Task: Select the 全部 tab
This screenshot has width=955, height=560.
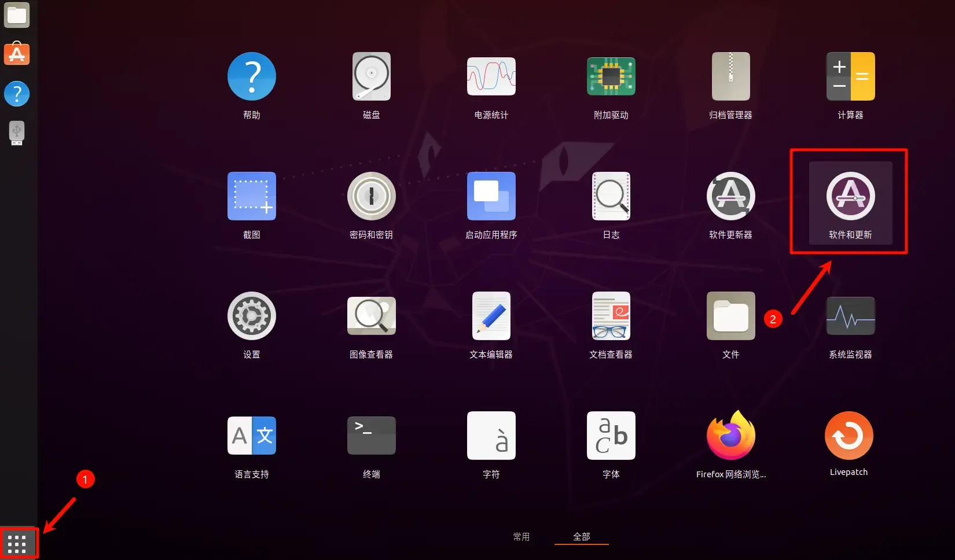Action: (x=581, y=536)
